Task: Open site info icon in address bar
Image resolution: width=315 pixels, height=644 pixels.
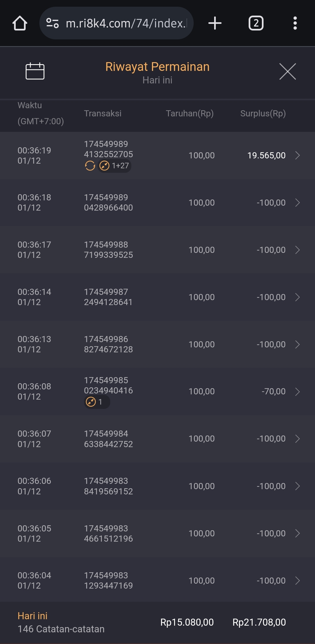Action: tap(52, 23)
